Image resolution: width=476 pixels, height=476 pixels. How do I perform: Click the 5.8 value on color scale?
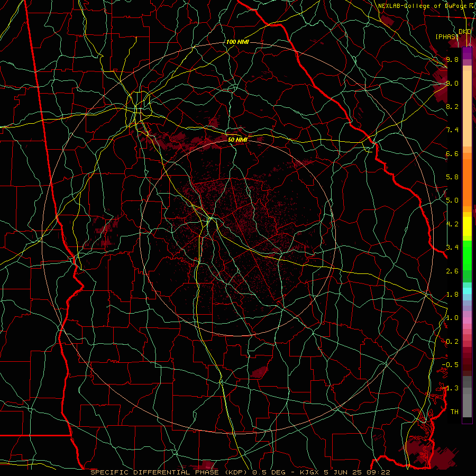click(452, 177)
